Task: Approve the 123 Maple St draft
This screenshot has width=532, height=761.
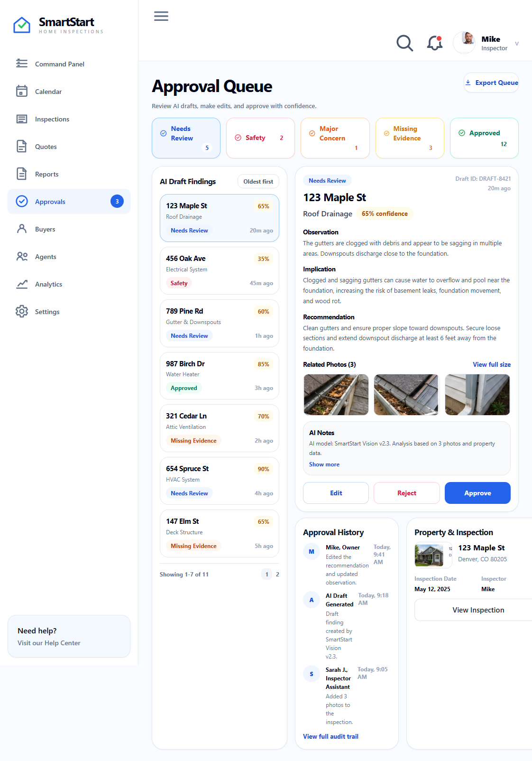Action: click(x=477, y=493)
